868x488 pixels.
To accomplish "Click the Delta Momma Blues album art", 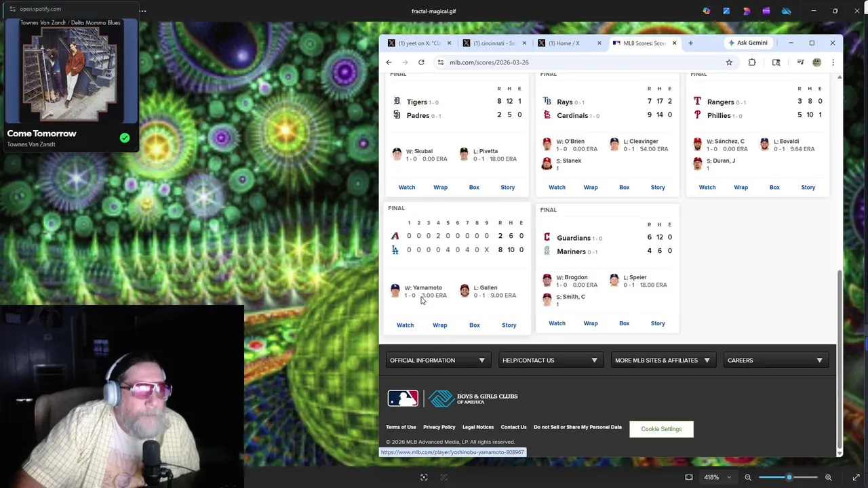I will [70, 70].
